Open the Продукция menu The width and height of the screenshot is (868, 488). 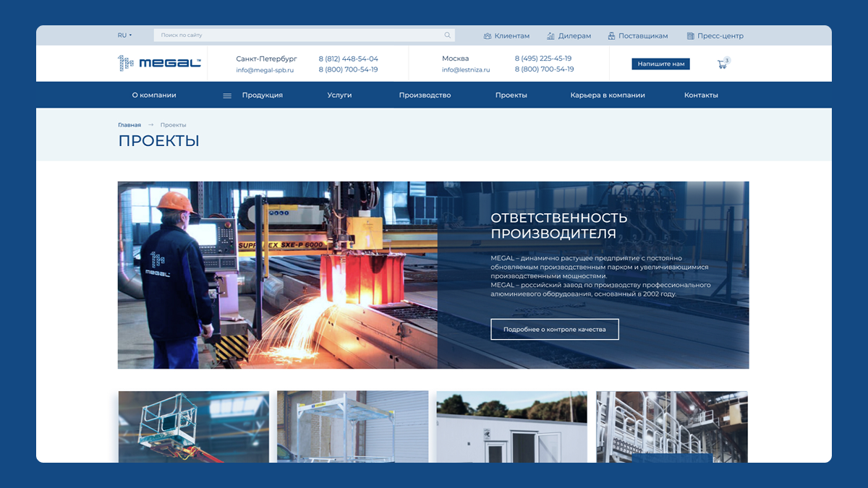click(262, 95)
